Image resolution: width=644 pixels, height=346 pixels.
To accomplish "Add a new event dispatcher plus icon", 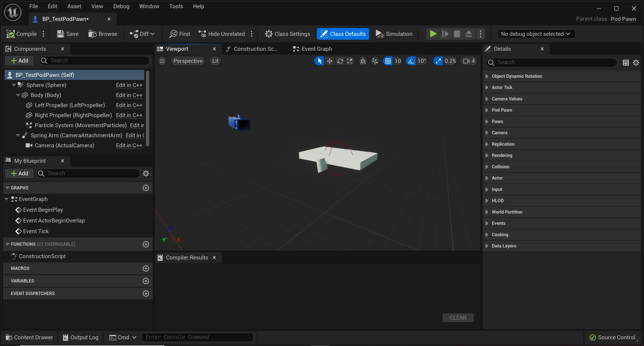I will click(x=146, y=293).
